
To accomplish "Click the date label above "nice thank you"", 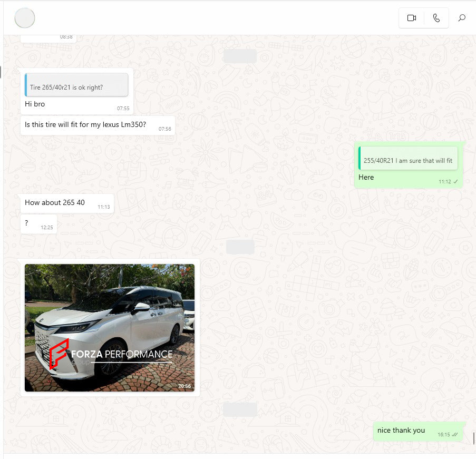I will (x=240, y=409).
